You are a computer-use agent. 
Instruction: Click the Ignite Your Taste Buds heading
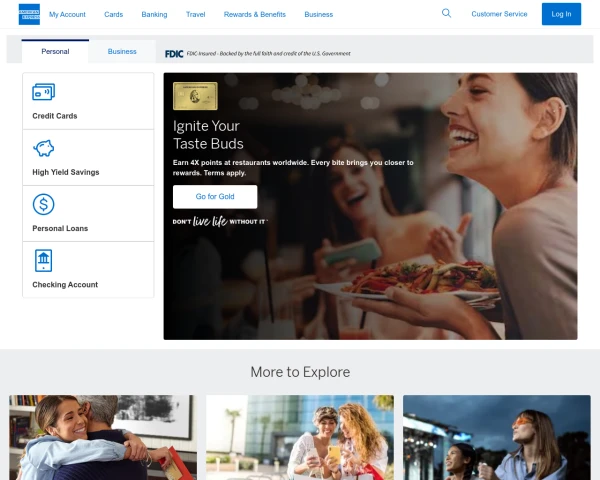pos(208,135)
